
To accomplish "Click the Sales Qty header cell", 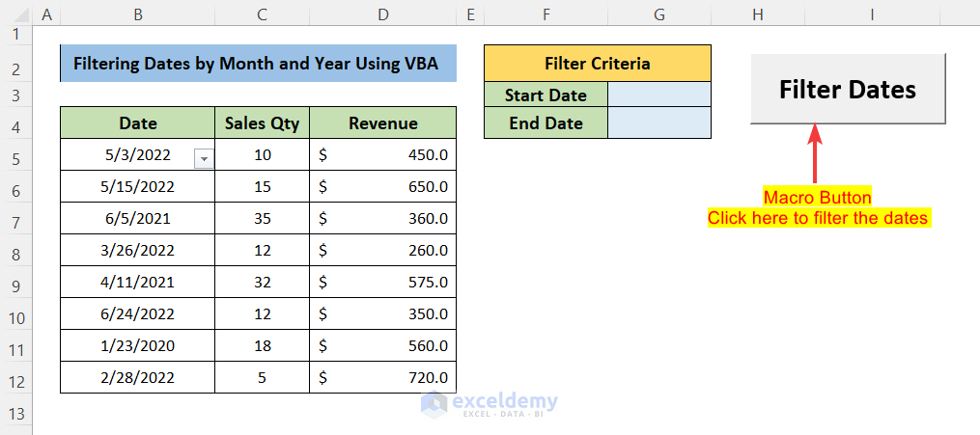I will [x=262, y=123].
